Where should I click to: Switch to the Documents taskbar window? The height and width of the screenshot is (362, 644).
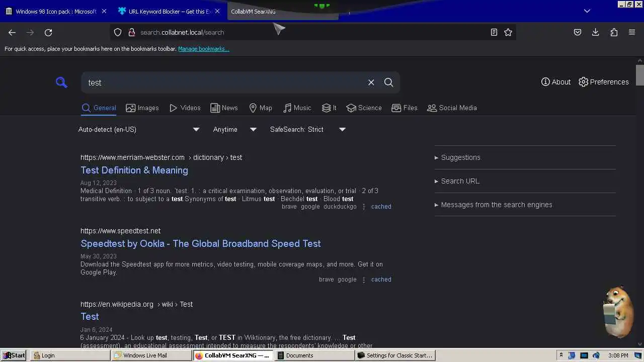tap(314, 355)
